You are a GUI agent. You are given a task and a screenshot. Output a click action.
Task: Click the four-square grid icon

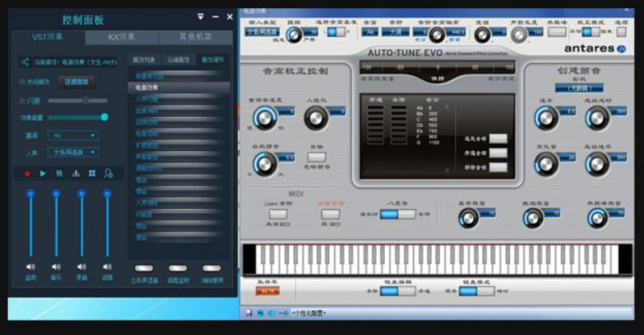[92, 173]
